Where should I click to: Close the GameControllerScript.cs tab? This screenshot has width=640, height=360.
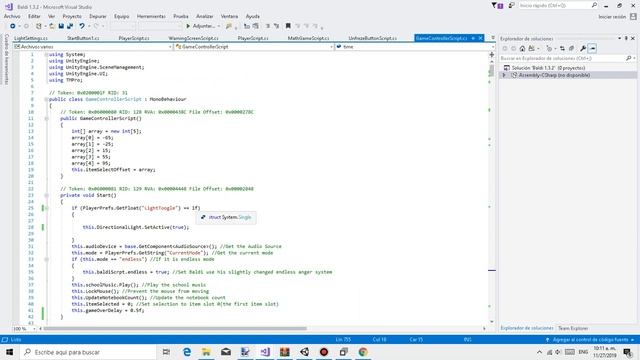480,38
